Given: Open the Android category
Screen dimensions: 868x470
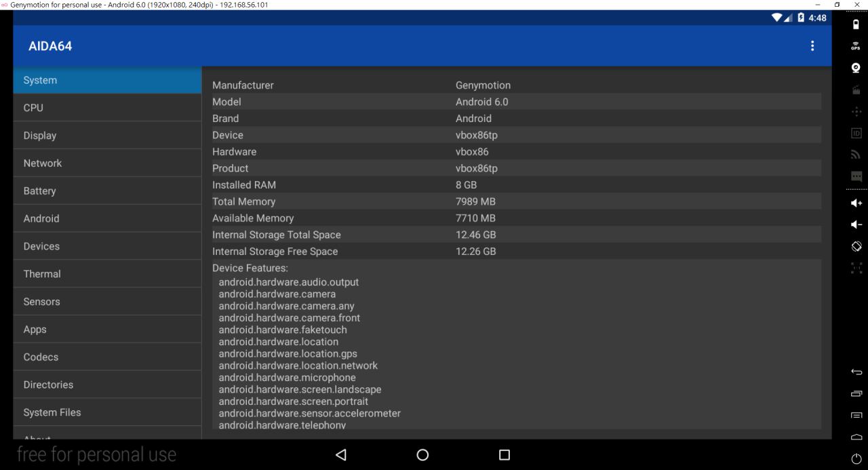Looking at the screenshot, I should click(107, 218).
